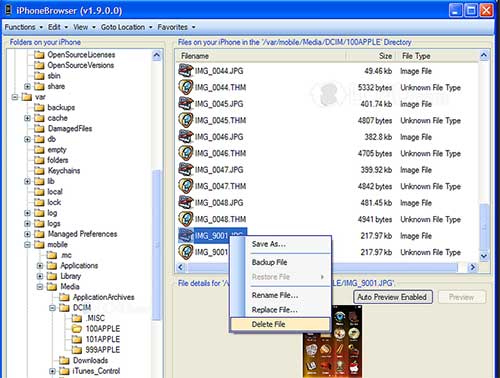Viewport: 500px width, 378px height.
Task: Expand the cache folder node
Action: pyautogui.click(x=27, y=118)
